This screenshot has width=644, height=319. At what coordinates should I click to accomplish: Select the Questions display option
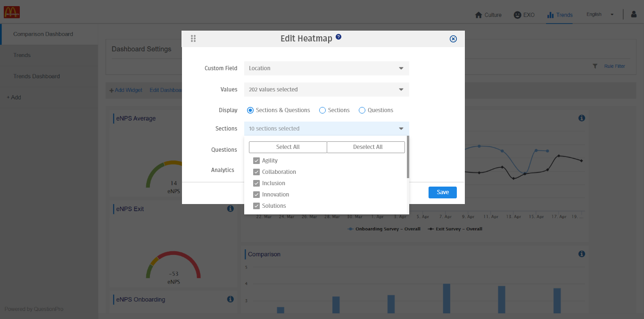(362, 110)
